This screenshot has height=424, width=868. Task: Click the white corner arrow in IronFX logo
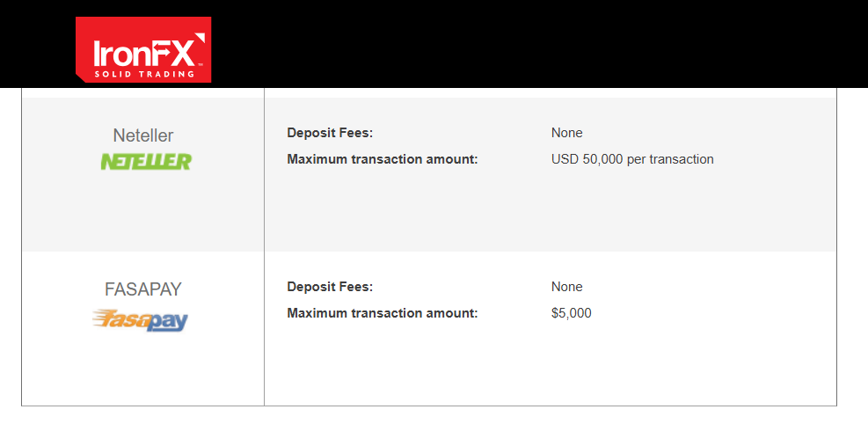[x=200, y=39]
